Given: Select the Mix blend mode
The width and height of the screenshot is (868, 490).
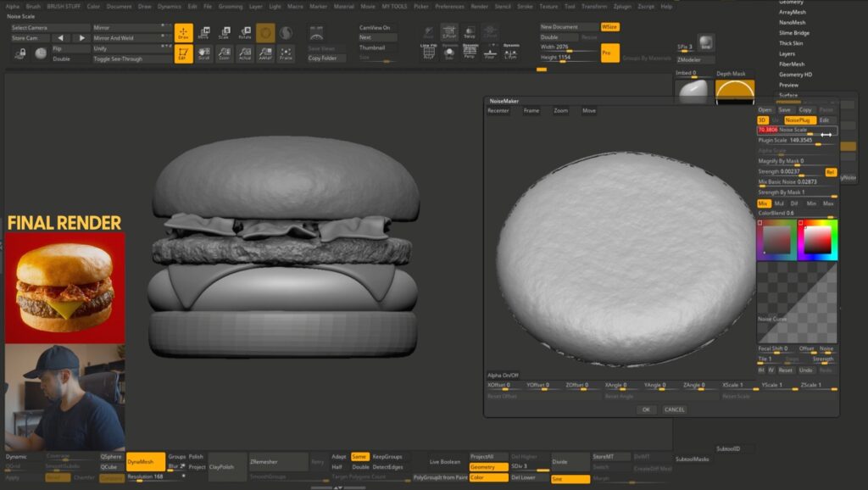Looking at the screenshot, I should [x=764, y=203].
